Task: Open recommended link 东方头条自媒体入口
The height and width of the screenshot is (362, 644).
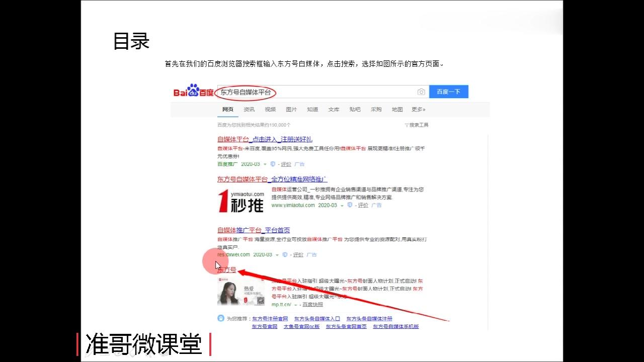Action: (317, 319)
